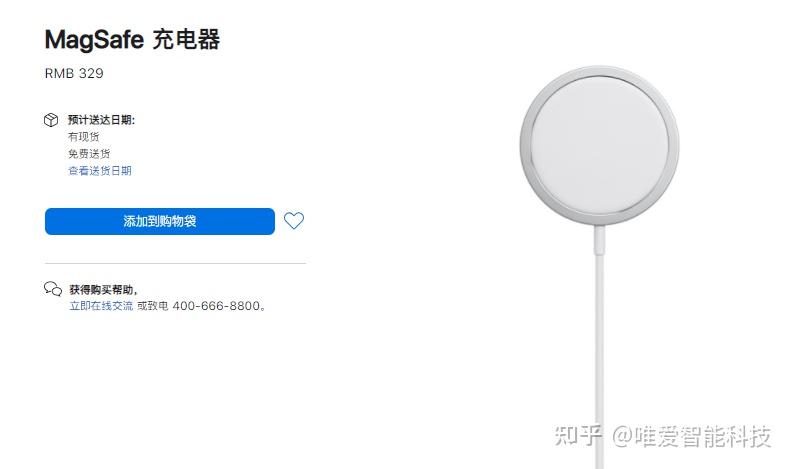
Task: Click the delivery box icon
Action: point(51,120)
